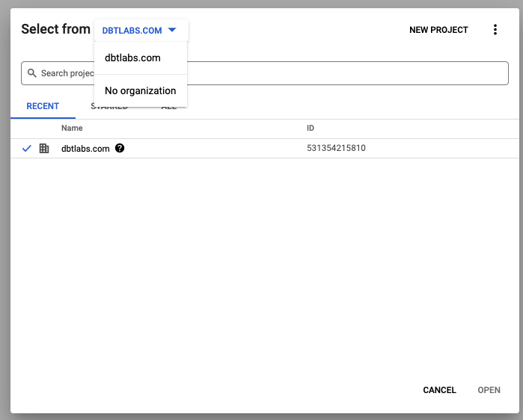Switch to the RECENT tab
This screenshot has width=523, height=420.
pos(43,106)
